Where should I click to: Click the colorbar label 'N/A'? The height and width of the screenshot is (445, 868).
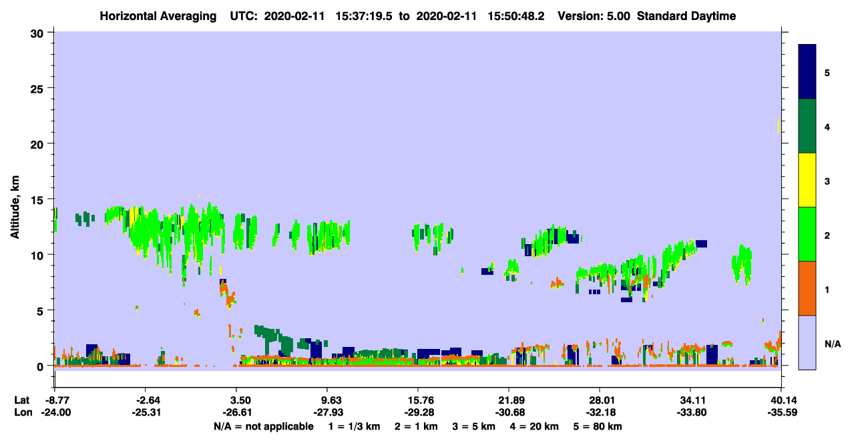(x=832, y=343)
